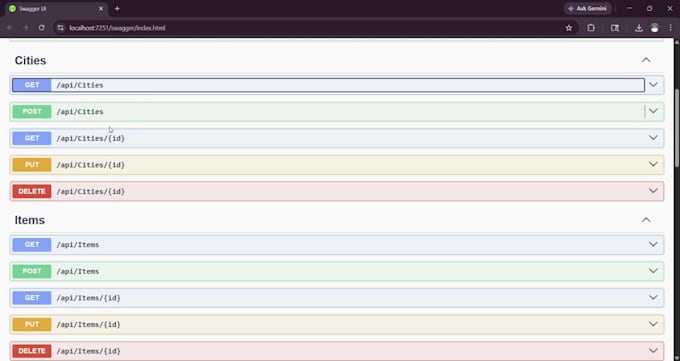This screenshot has height=361, width=680.
Task: Expand PUT /api/Items/{id} chevron
Action: [x=653, y=324]
